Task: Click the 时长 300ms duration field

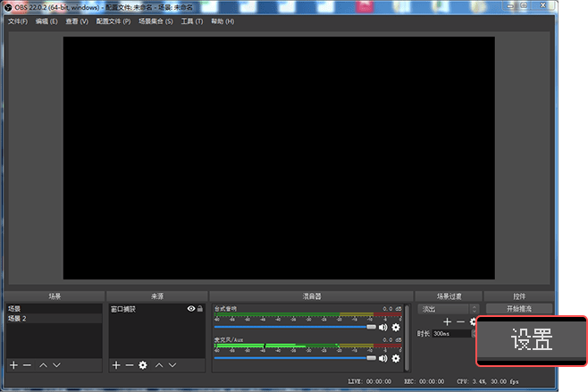Action: pyautogui.click(x=451, y=334)
